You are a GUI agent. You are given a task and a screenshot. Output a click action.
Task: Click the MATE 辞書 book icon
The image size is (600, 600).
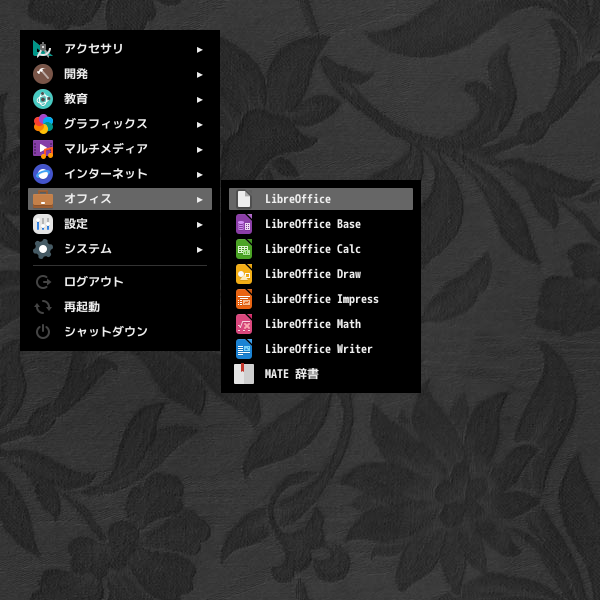pos(244,374)
